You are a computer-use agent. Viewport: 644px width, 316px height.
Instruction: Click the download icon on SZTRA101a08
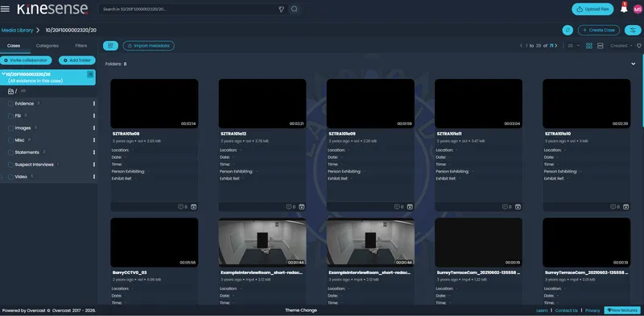pos(193,206)
